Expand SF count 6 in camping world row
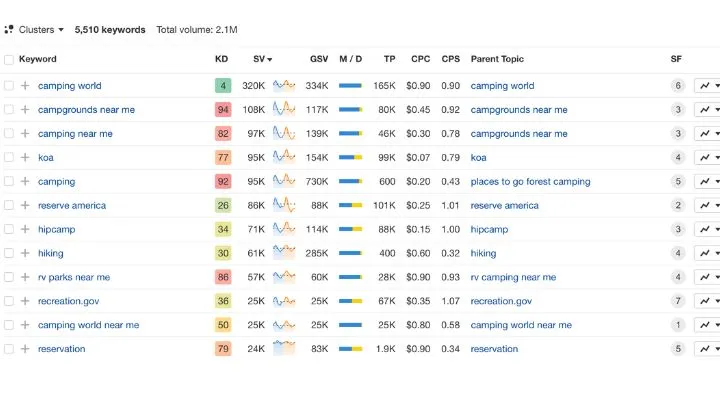This screenshot has height=400, width=720. (678, 85)
